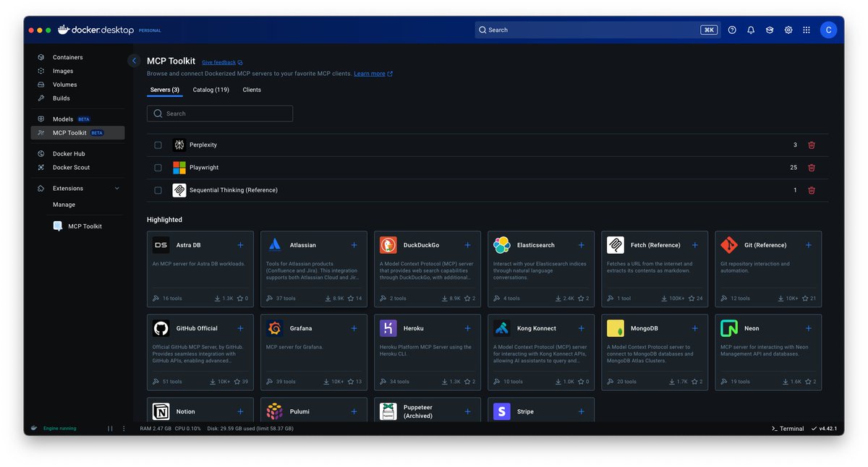Image resolution: width=868 pixels, height=467 pixels.
Task: Switch to the Catalog (119) tab
Action: point(211,90)
